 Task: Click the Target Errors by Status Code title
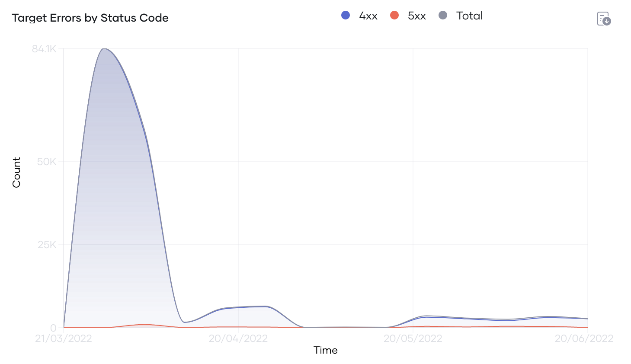pos(90,18)
